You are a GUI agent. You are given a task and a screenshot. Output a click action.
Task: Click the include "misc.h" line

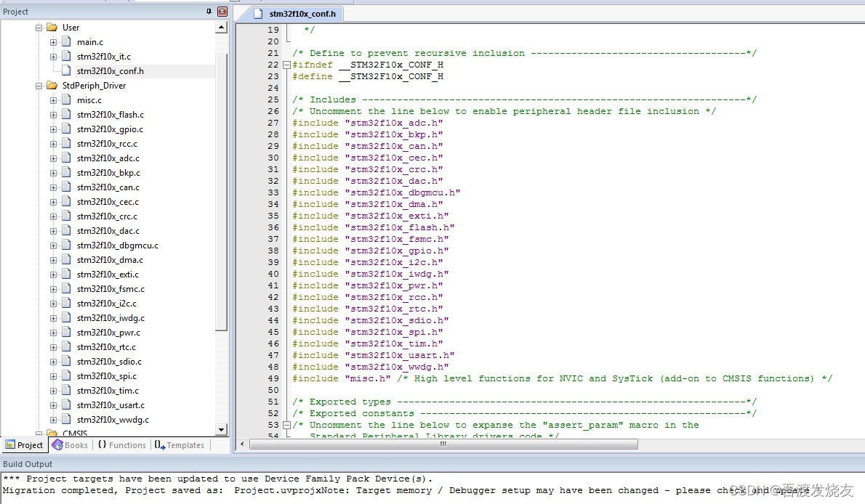[x=342, y=378]
